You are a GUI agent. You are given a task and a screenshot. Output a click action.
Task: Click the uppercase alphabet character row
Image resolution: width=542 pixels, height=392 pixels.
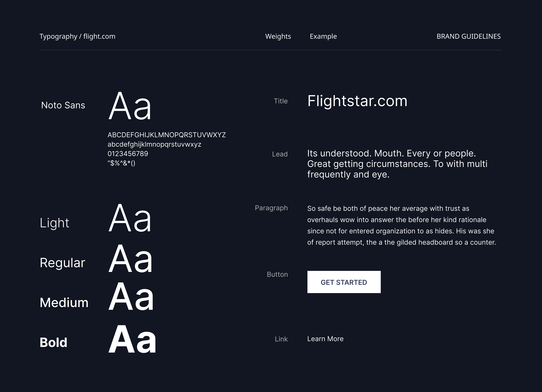pos(167,135)
